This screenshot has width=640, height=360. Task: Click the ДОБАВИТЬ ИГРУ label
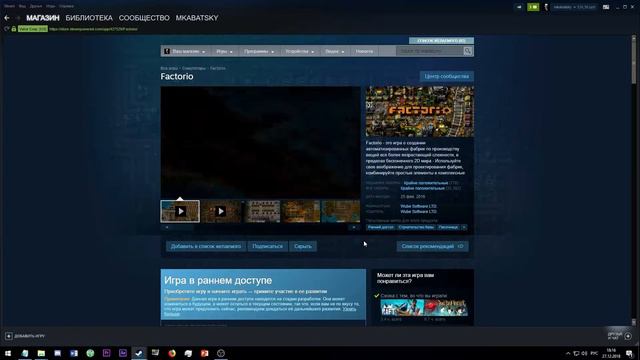[x=30, y=336]
